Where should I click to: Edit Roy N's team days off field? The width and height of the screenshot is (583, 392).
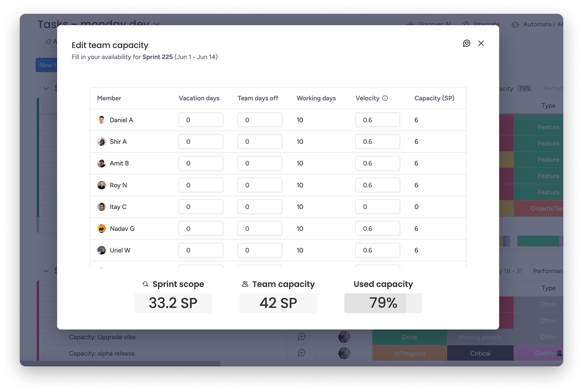click(260, 185)
